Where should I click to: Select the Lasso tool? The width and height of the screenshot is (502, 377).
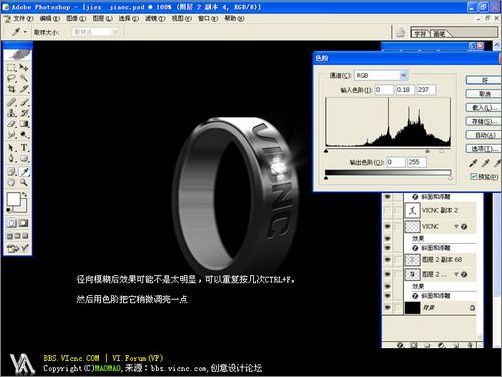(x=12, y=78)
